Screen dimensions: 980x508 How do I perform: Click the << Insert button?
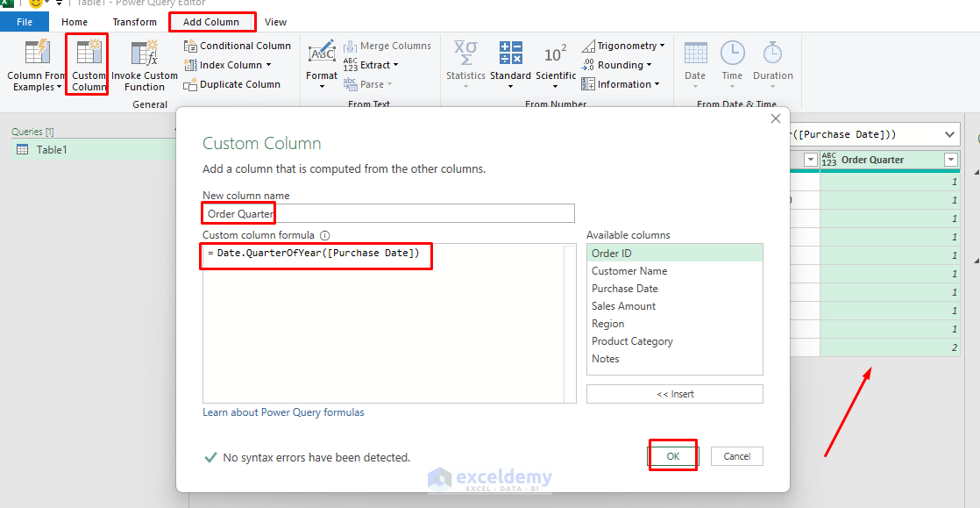(x=675, y=394)
